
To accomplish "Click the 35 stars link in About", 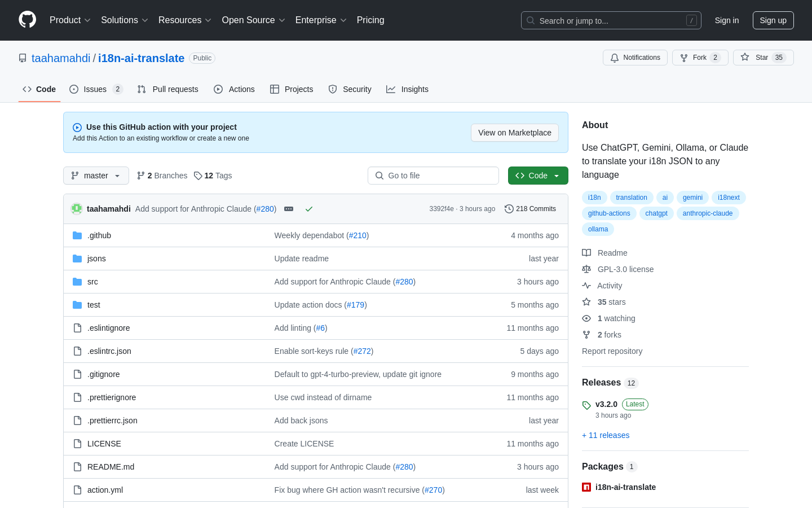I will pos(611,302).
